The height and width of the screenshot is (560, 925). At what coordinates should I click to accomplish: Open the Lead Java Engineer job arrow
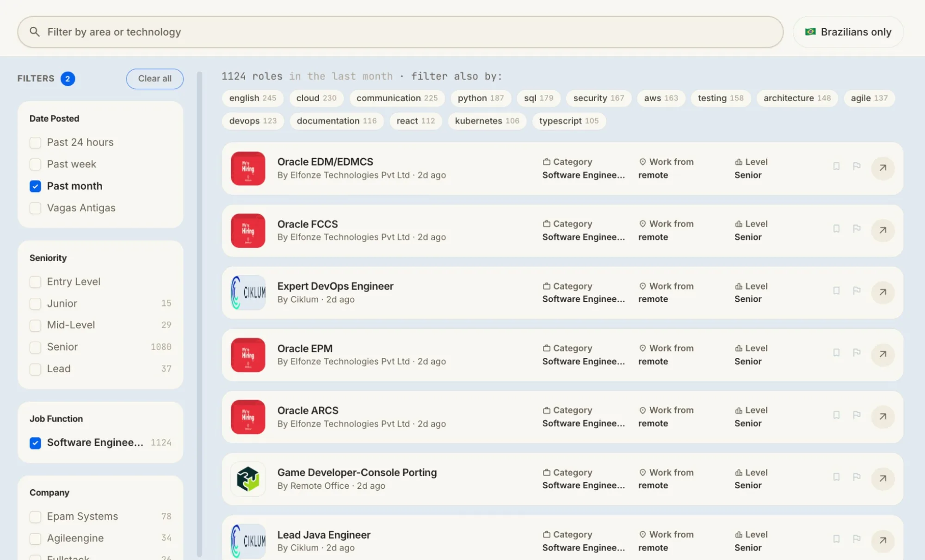pyautogui.click(x=882, y=541)
